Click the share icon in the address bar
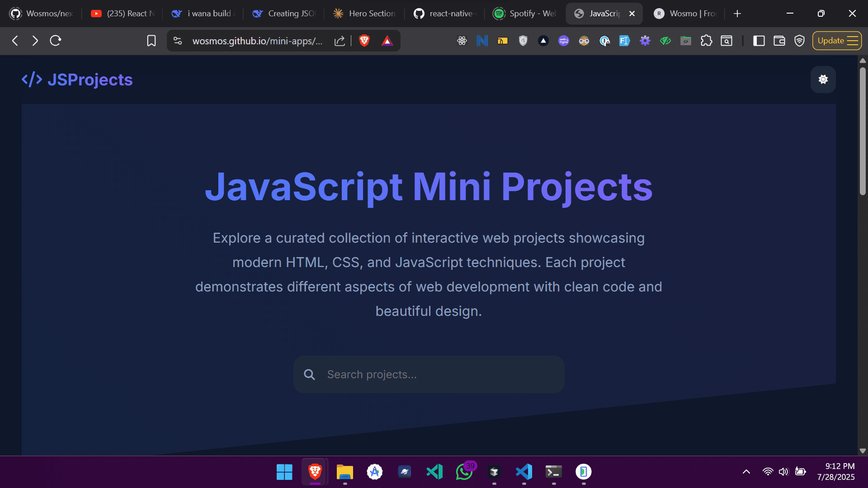 point(340,41)
